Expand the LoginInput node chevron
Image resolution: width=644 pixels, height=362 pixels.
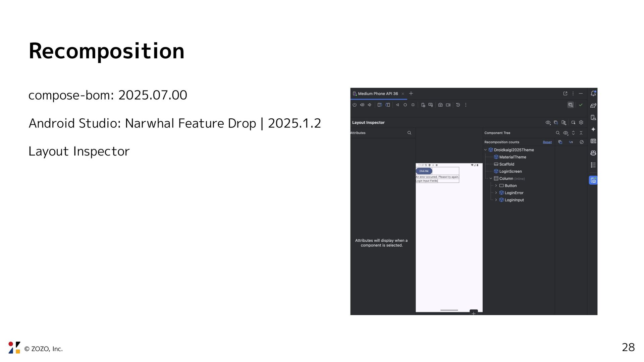pos(496,200)
